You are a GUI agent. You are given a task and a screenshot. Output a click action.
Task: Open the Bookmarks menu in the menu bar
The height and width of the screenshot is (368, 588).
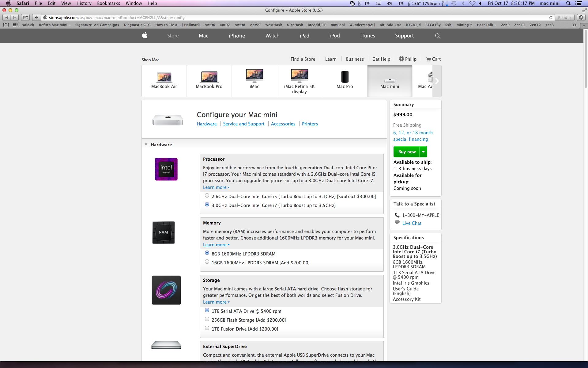(108, 3)
